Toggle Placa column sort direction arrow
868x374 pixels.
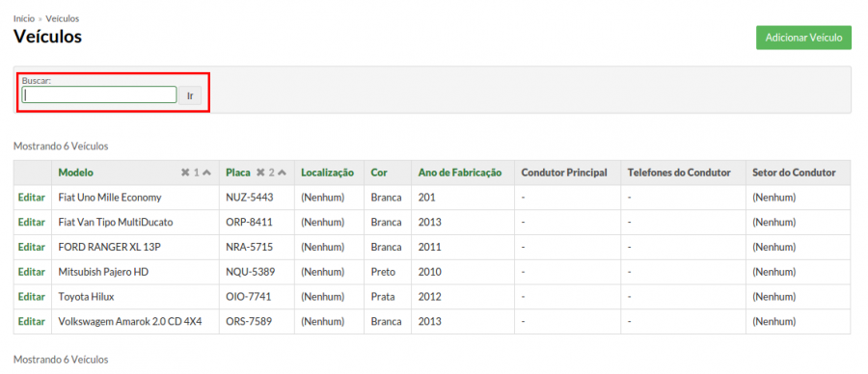click(282, 173)
